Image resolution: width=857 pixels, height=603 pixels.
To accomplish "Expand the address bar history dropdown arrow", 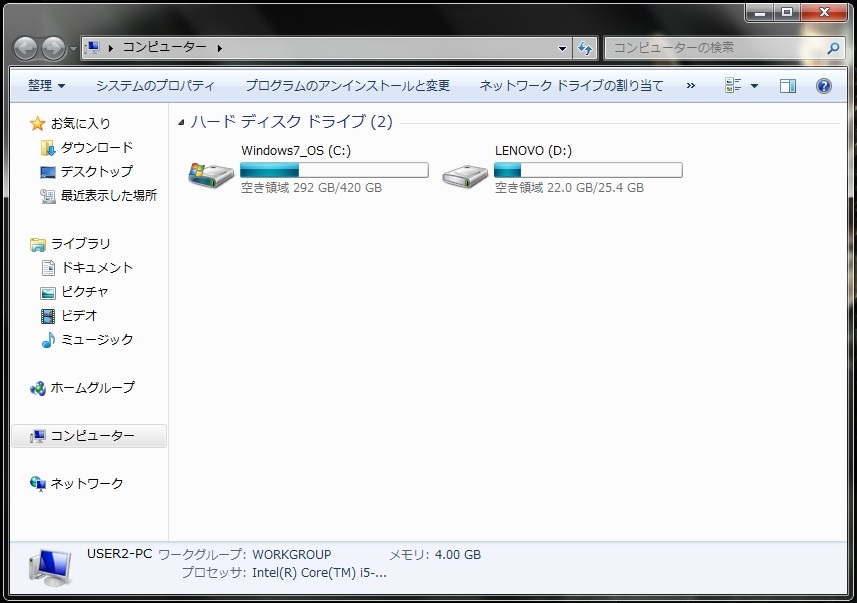I will (562, 48).
